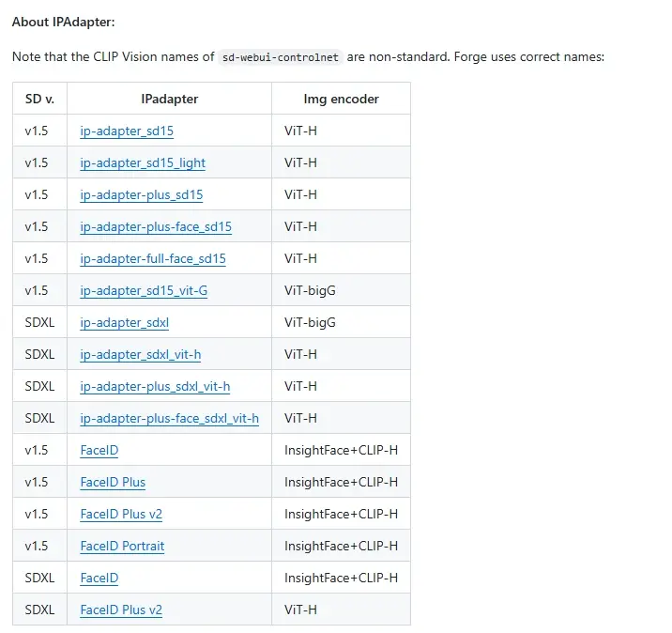This screenshot has height=633, width=672.
Task: Open the SDXL FaceID link
Action: 99,578
